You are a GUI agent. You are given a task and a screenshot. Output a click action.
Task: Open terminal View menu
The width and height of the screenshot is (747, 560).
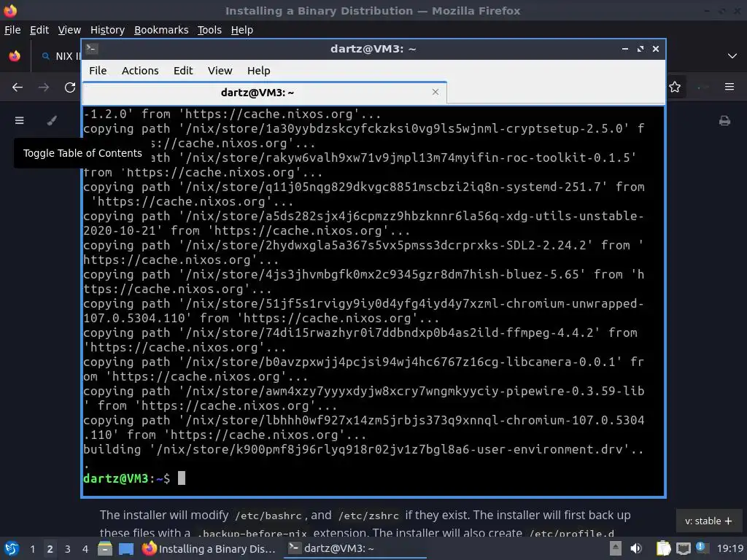coord(220,71)
